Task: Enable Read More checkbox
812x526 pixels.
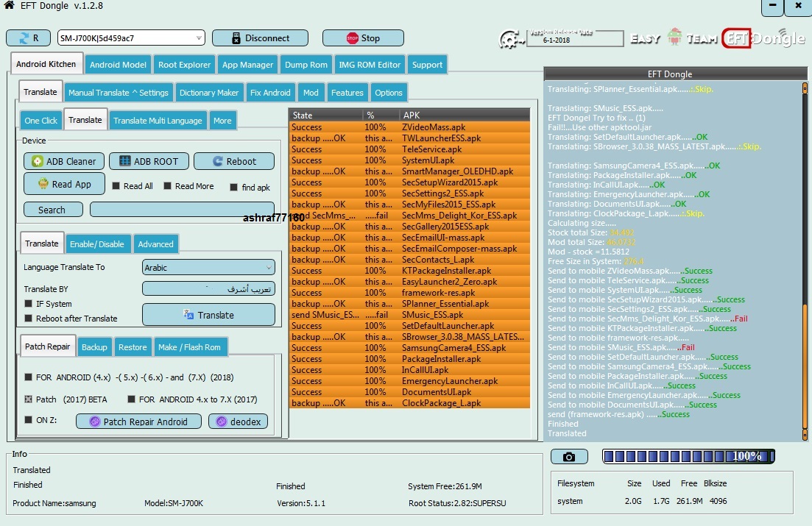Action: [x=167, y=186]
